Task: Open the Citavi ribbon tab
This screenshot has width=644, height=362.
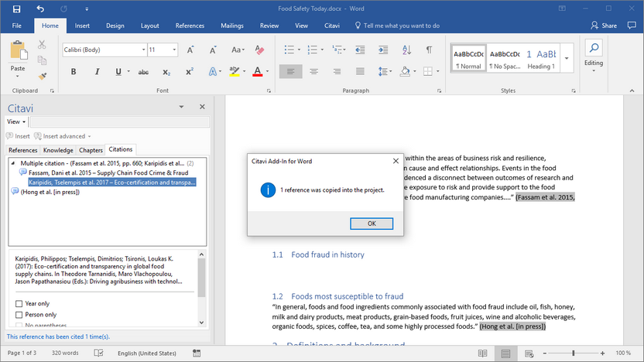Action: point(332,26)
